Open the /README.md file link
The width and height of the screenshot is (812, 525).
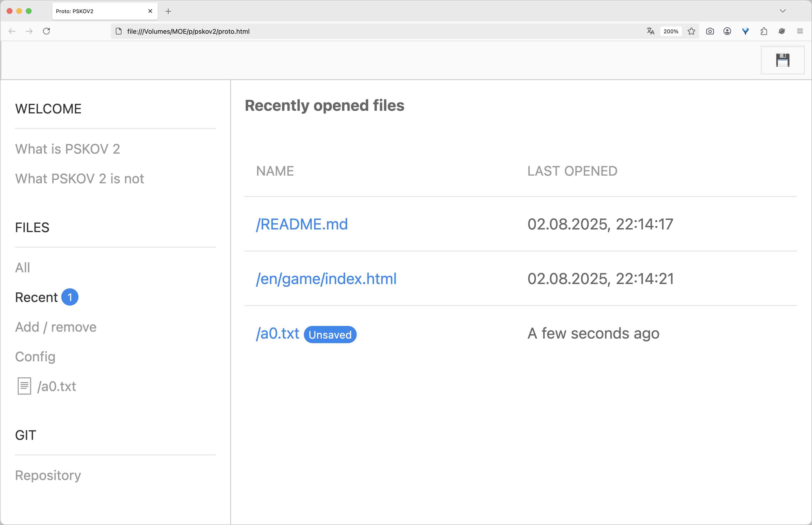(301, 224)
